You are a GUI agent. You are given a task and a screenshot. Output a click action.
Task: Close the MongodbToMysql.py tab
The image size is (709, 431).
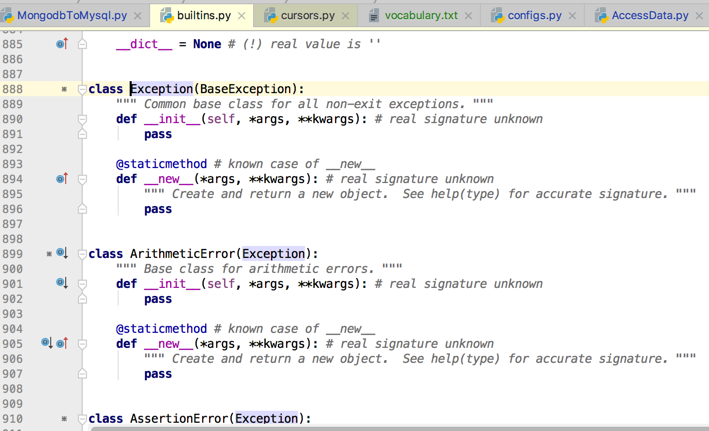[138, 16]
